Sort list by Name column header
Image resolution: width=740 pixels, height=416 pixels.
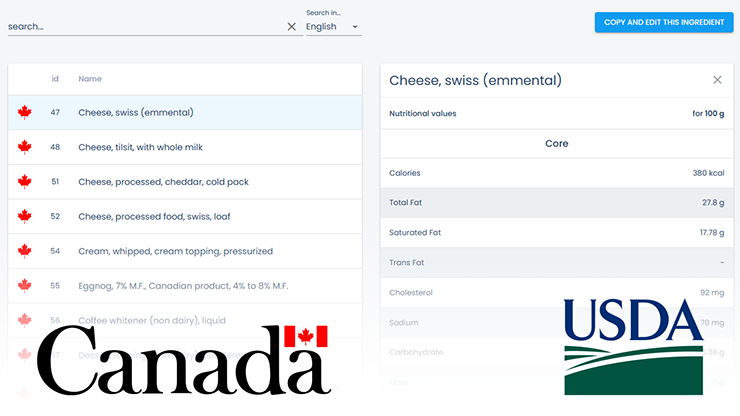(90, 79)
